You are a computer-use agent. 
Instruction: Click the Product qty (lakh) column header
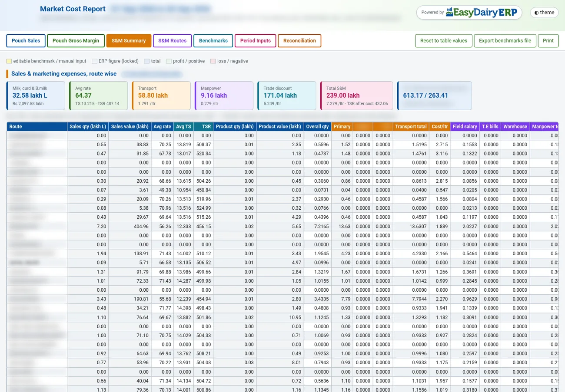[235, 127]
